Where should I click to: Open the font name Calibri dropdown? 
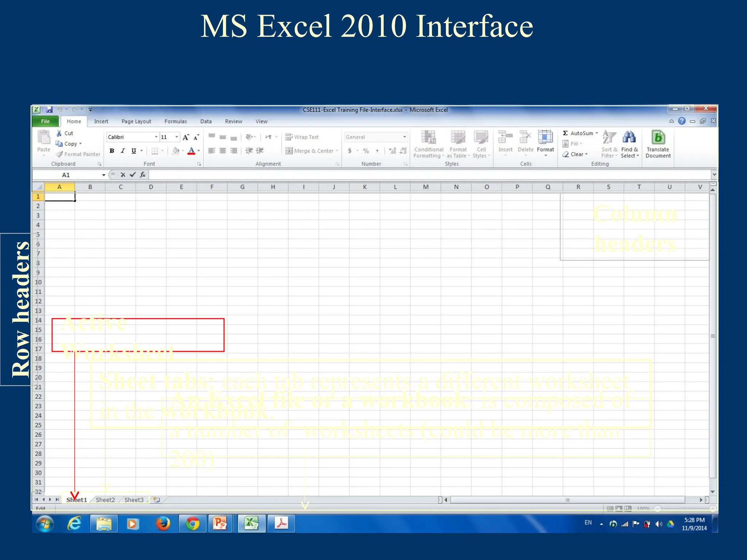coord(156,137)
